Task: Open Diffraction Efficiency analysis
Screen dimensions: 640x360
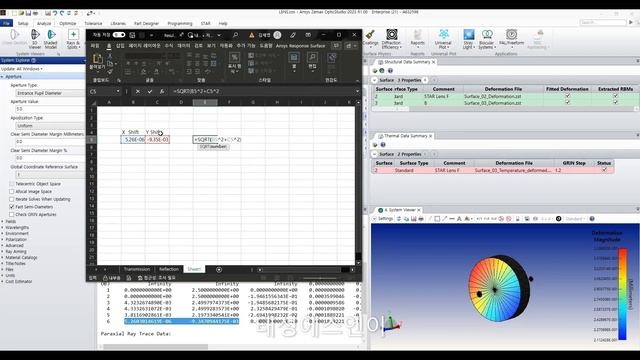Action: pyautogui.click(x=391, y=39)
